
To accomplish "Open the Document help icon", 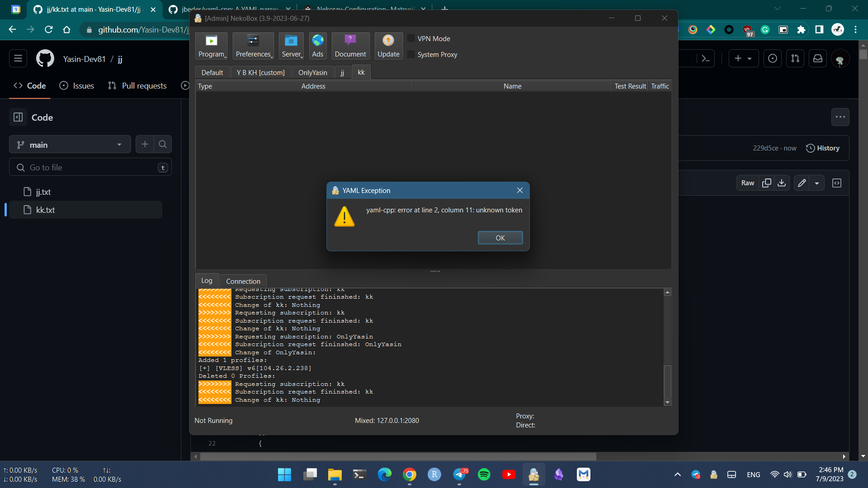I will click(x=350, y=46).
